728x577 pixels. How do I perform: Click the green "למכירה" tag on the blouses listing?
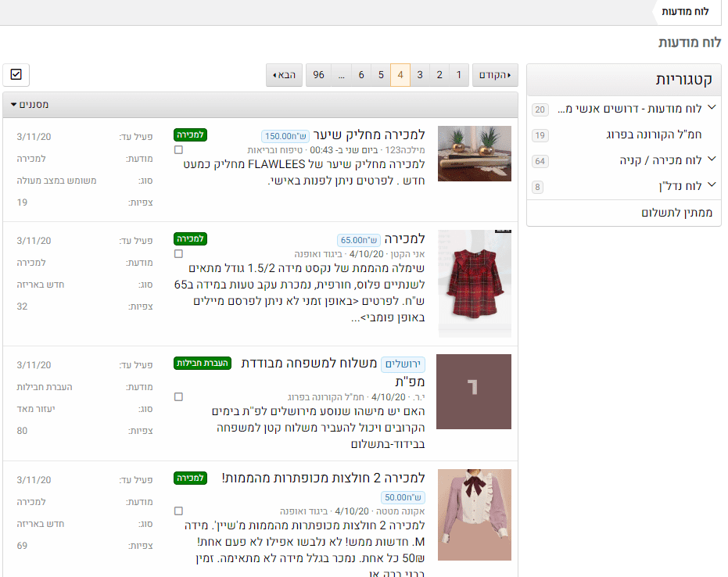point(190,478)
